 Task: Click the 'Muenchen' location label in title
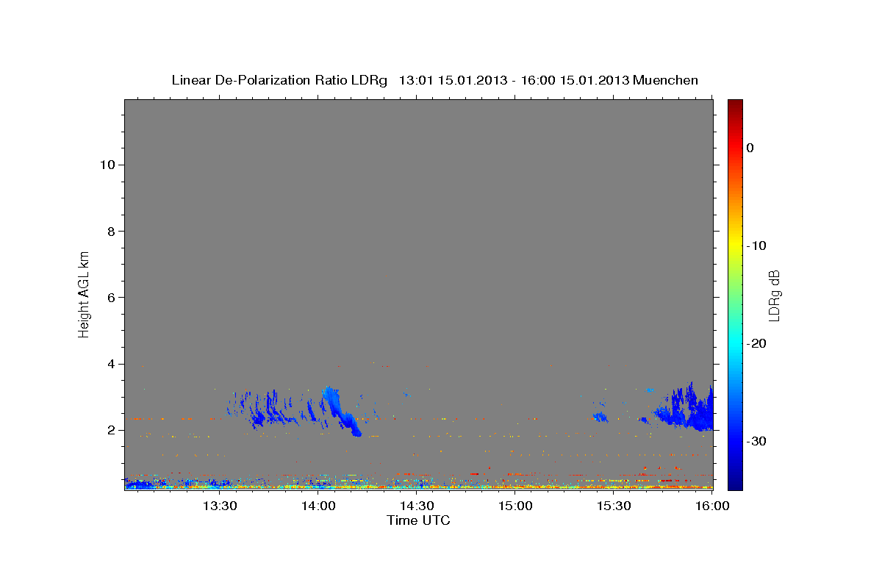coord(665,80)
